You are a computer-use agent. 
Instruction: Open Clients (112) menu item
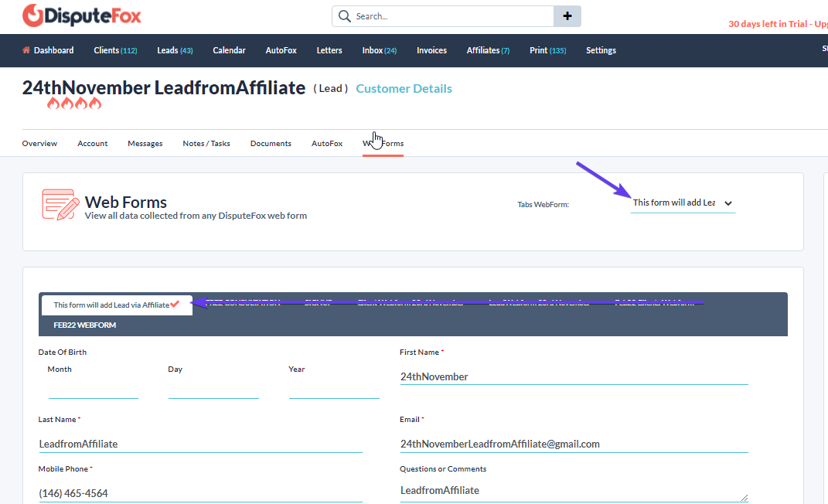click(116, 50)
